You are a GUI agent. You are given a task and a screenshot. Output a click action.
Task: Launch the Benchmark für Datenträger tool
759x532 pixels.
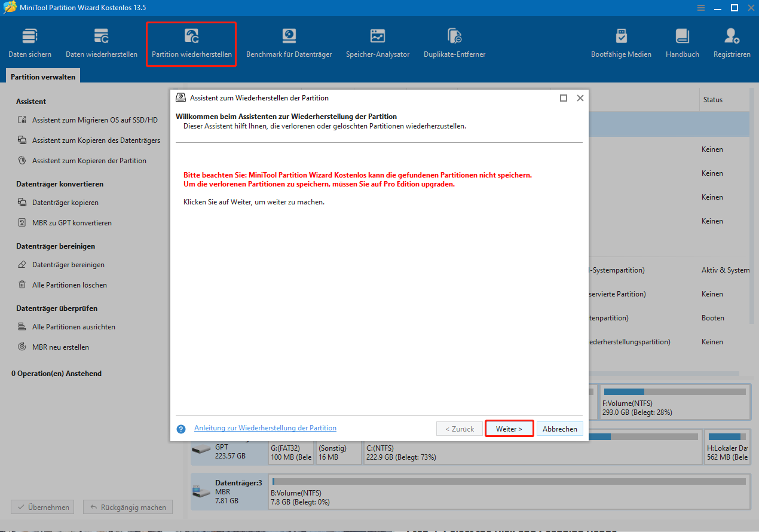289,41
